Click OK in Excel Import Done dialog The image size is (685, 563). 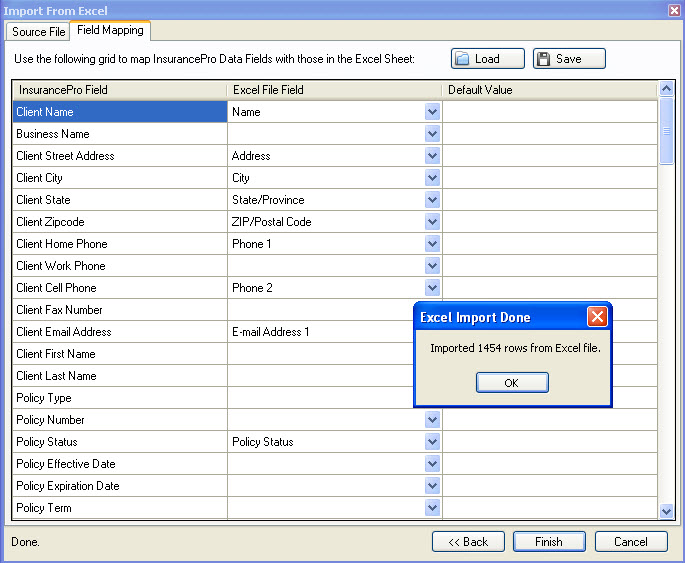coord(512,383)
